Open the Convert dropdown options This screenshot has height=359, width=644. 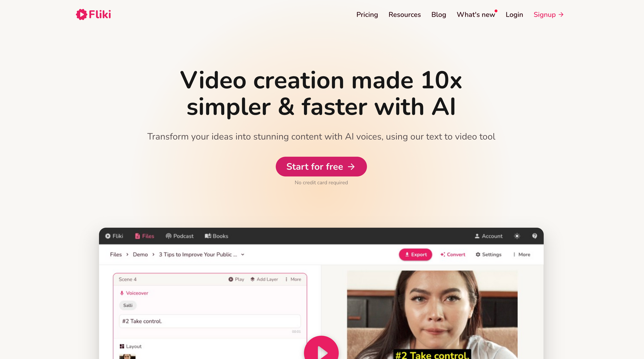[x=453, y=254]
